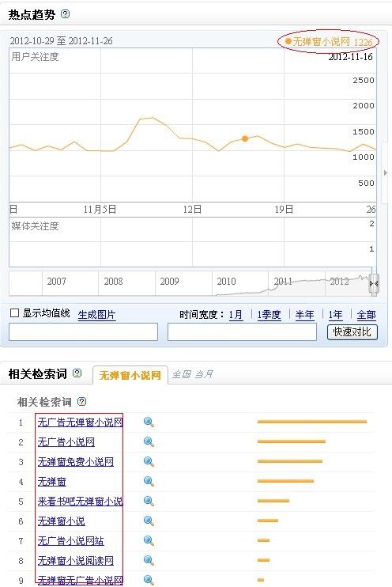Click magnifier icon for 来看书吧无弹窗小说
The width and height of the screenshot is (392, 587).
(x=149, y=502)
